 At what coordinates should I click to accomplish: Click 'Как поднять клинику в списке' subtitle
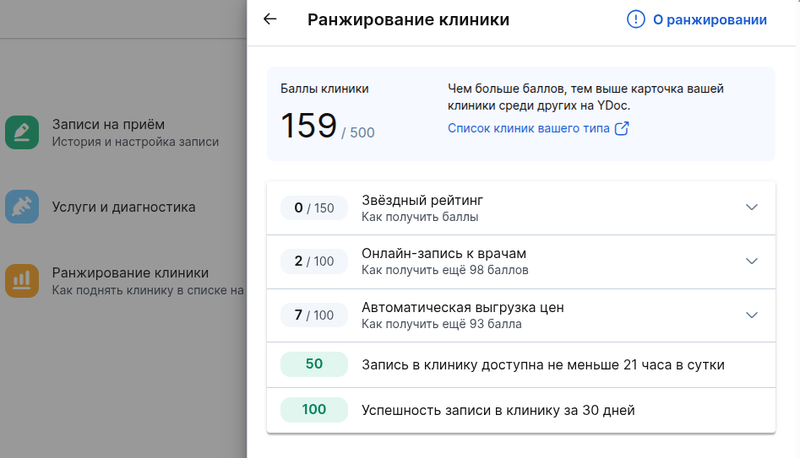point(148,290)
